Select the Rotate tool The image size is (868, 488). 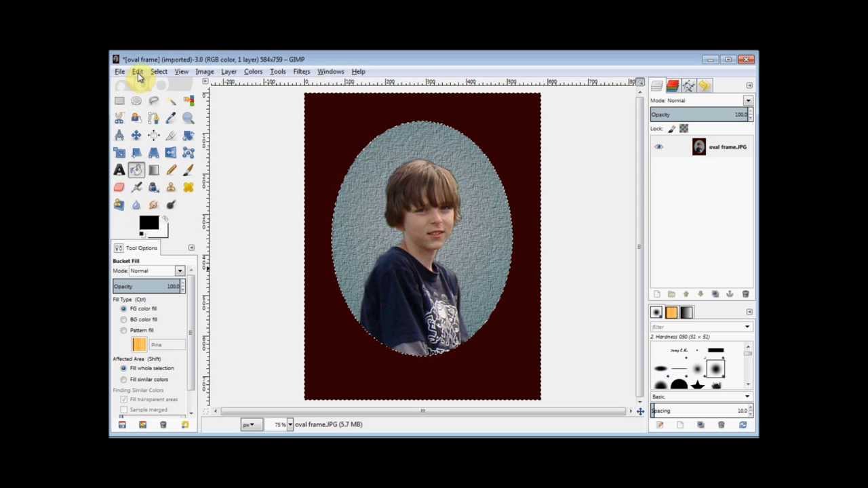coord(188,136)
